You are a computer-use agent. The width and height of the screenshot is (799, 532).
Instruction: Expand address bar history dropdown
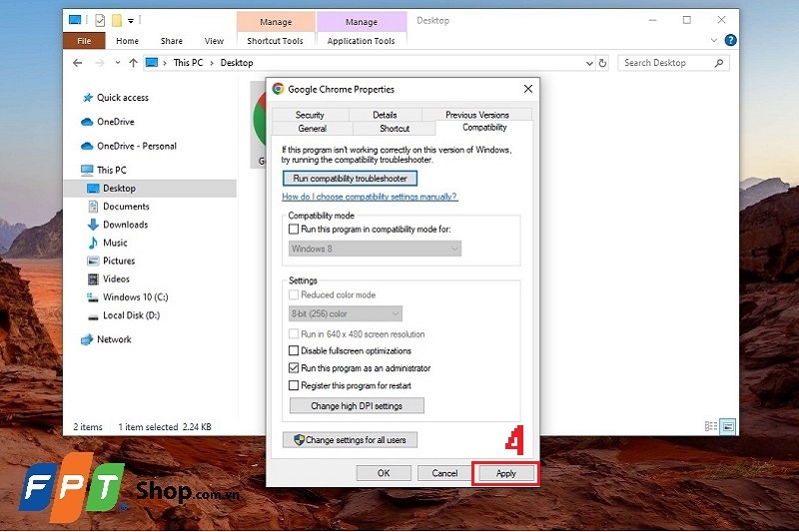pyautogui.click(x=589, y=63)
